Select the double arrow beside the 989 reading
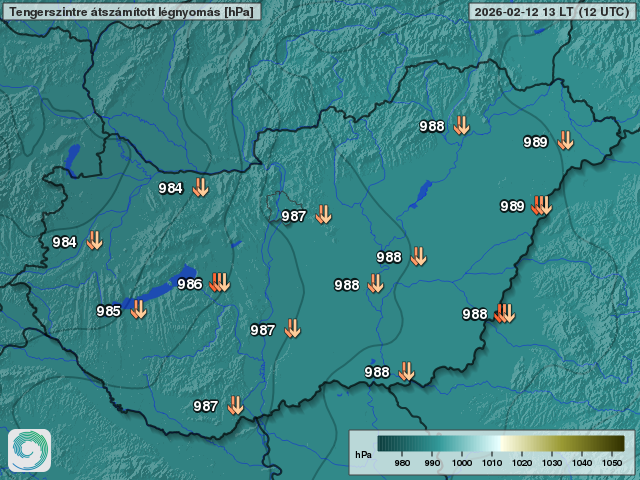 click(x=541, y=206)
